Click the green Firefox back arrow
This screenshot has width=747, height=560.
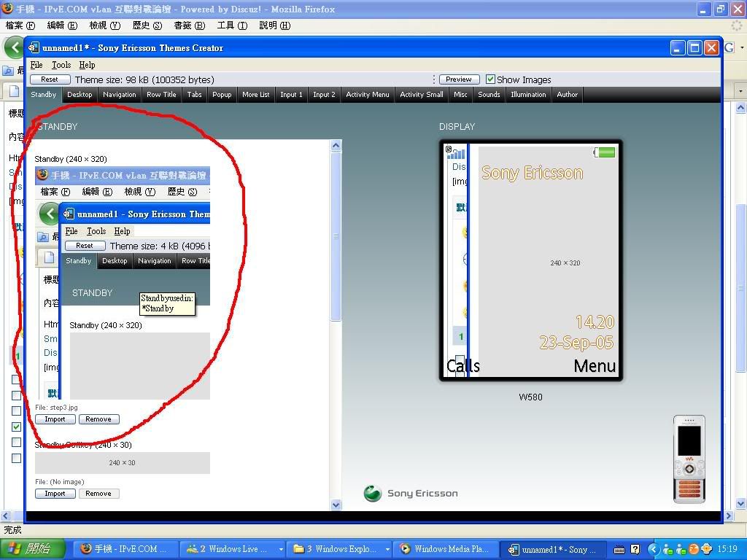tap(14, 47)
